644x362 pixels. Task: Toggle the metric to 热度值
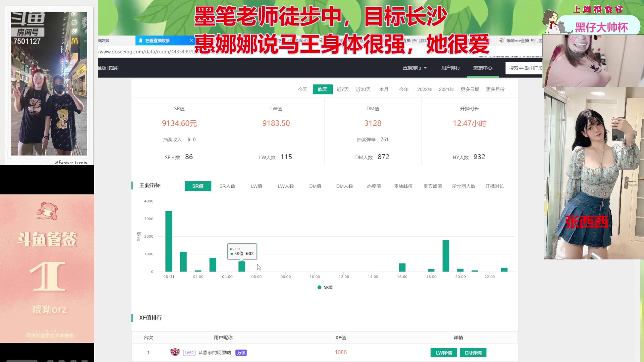373,186
